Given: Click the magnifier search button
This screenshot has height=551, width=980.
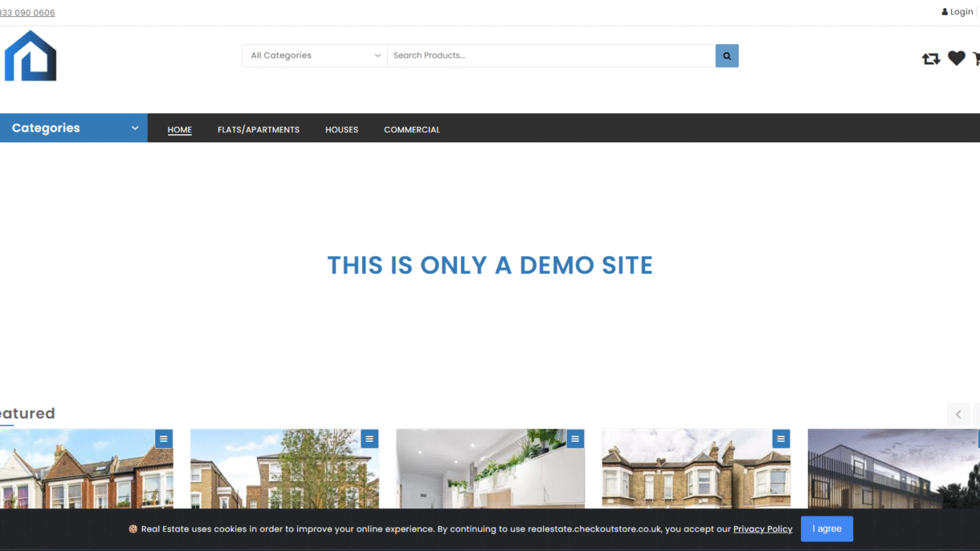Looking at the screenshot, I should pyautogui.click(x=727, y=55).
